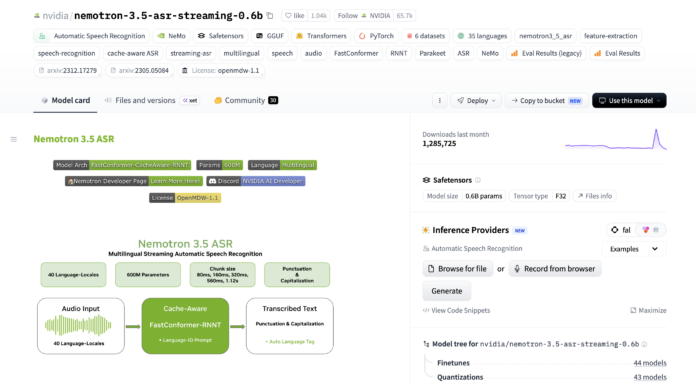Select the FastConformer tag
This screenshot has width=696, height=385.
pyautogui.click(x=356, y=53)
